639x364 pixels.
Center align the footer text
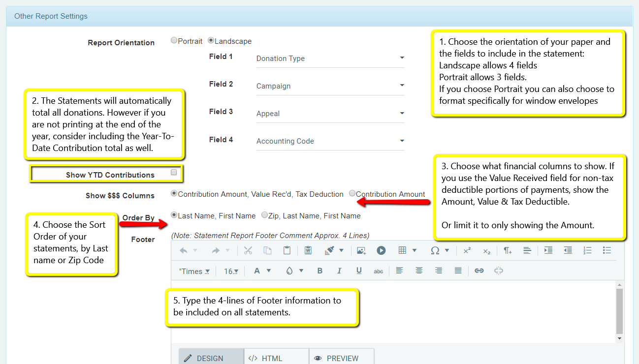click(419, 271)
